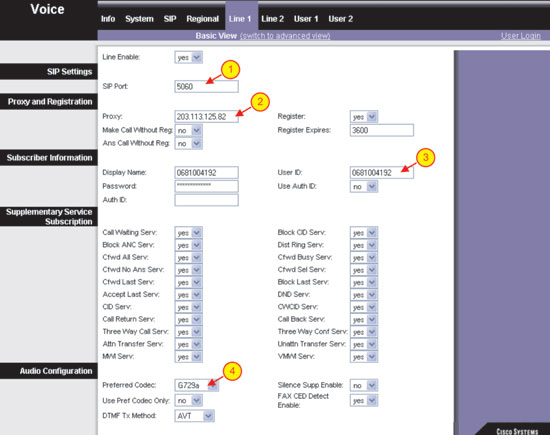Click switch to advanced view link
The width and height of the screenshot is (550, 435).
pos(285,36)
